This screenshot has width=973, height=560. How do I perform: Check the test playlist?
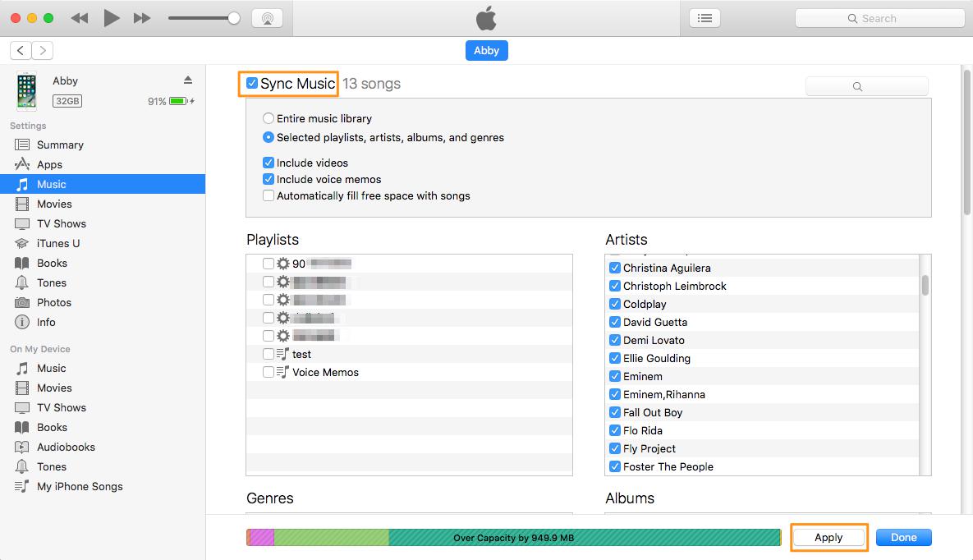(268, 354)
